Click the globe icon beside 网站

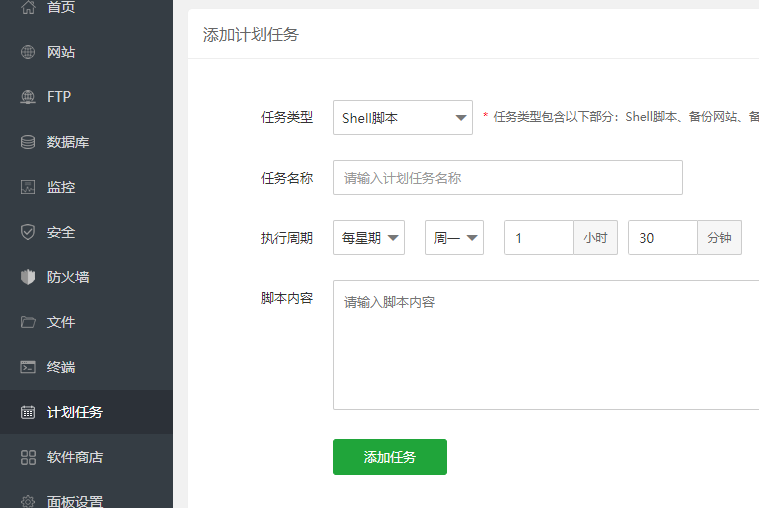coord(28,52)
